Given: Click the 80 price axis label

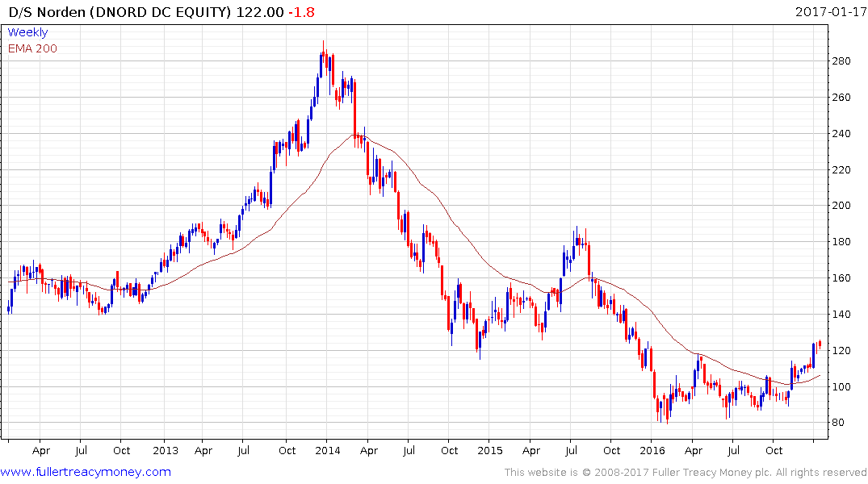Looking at the screenshot, I should tap(838, 423).
